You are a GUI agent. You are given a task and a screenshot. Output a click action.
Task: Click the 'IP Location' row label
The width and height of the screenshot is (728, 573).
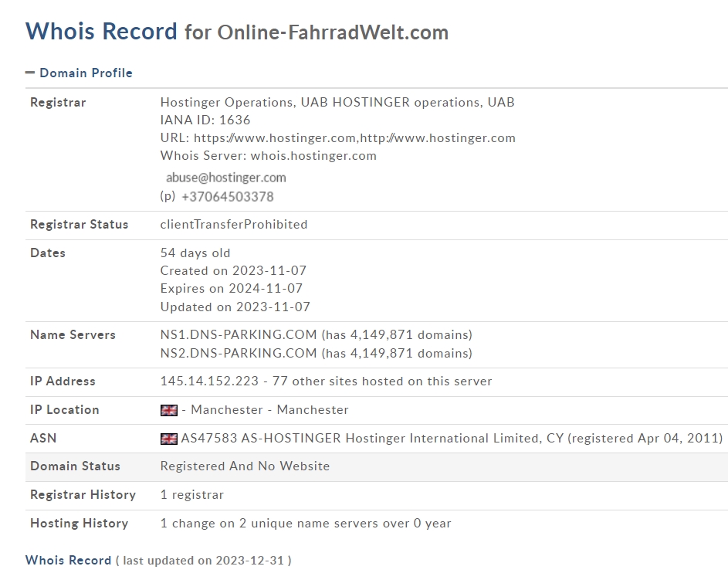(x=65, y=409)
